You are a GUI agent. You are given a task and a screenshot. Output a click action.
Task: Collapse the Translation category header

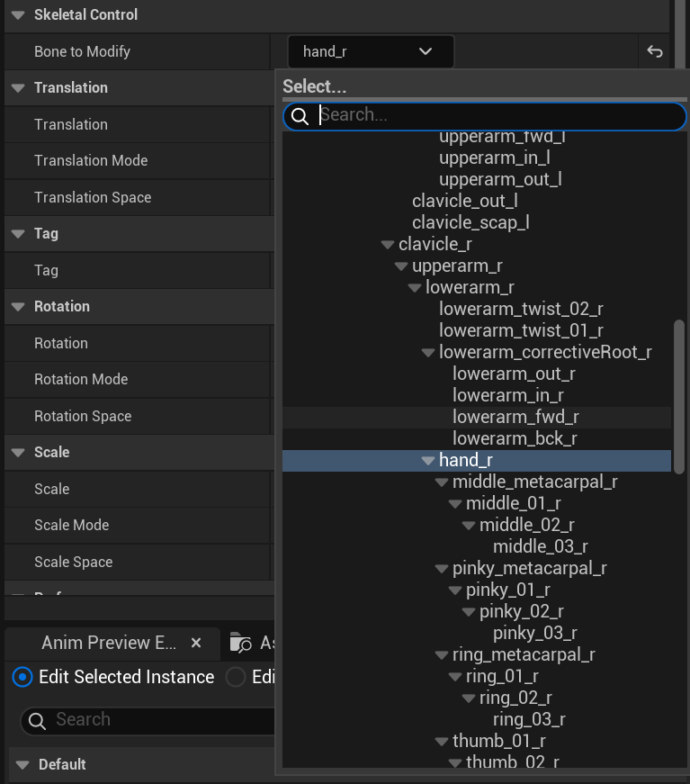[x=17, y=88]
